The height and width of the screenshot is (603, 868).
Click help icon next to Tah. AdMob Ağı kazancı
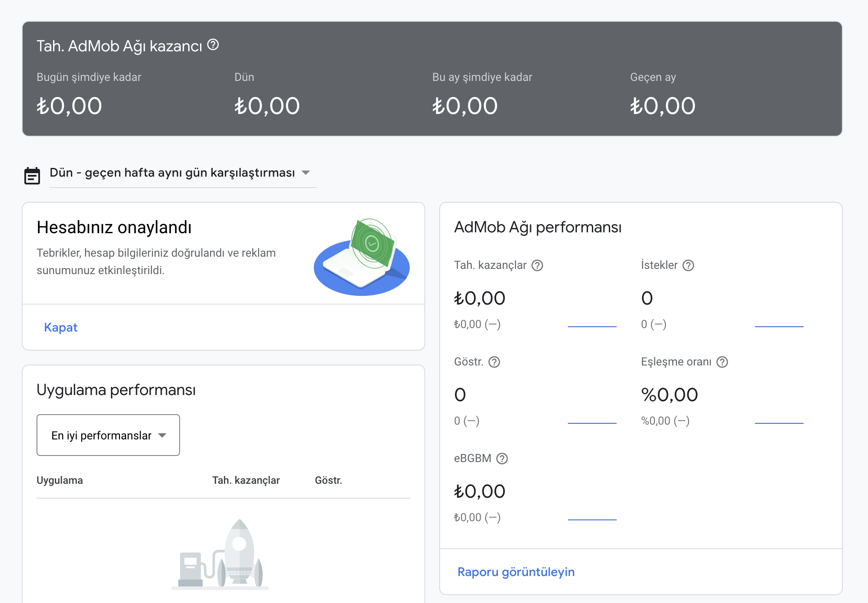213,44
